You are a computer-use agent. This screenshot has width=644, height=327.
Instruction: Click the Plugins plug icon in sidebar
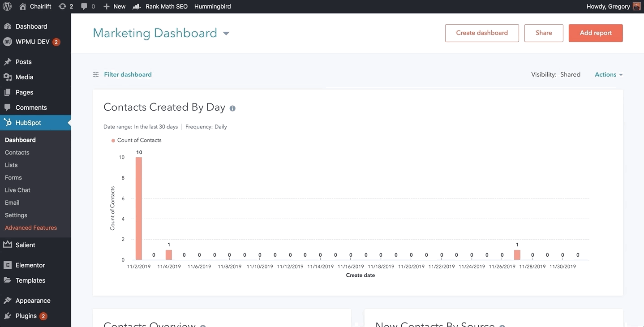8,316
